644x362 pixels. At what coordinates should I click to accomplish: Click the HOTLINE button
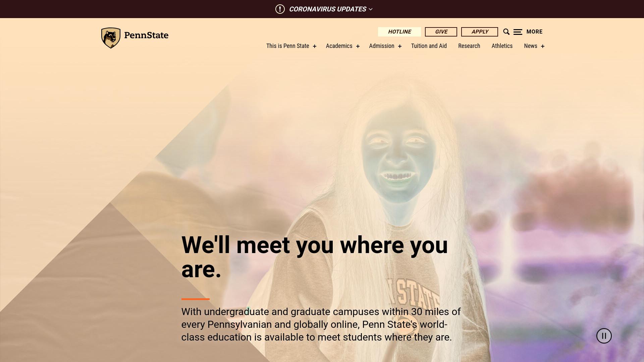pyautogui.click(x=399, y=32)
